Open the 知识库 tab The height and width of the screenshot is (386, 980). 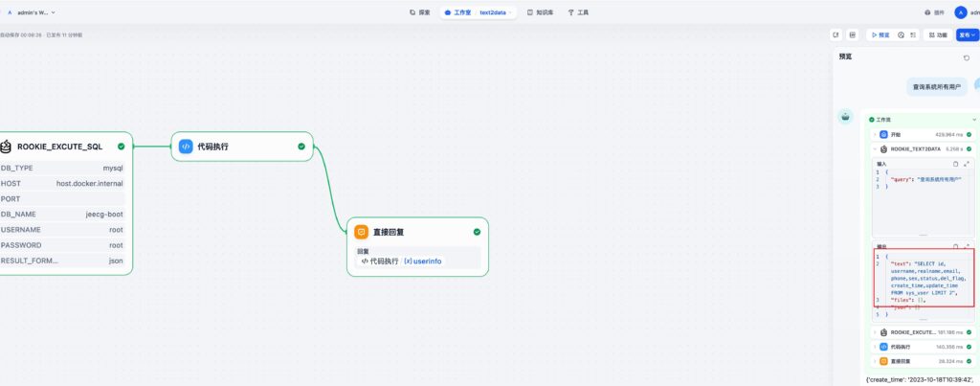point(542,12)
